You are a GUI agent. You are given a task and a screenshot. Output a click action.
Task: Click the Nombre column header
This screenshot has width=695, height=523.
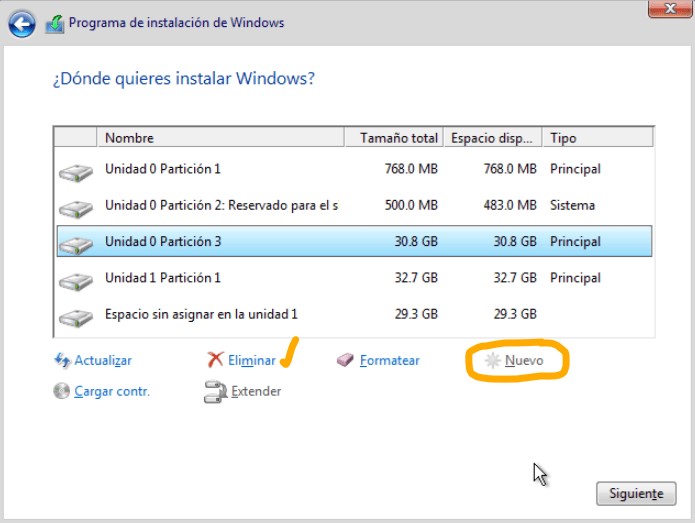[x=220, y=138]
